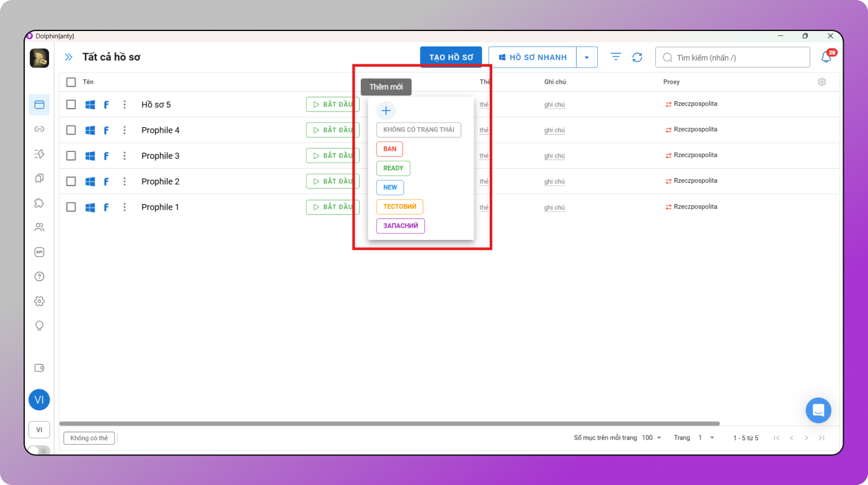Image resolution: width=868 pixels, height=485 pixels.
Task: Open the support chat bubble
Action: pos(818,410)
